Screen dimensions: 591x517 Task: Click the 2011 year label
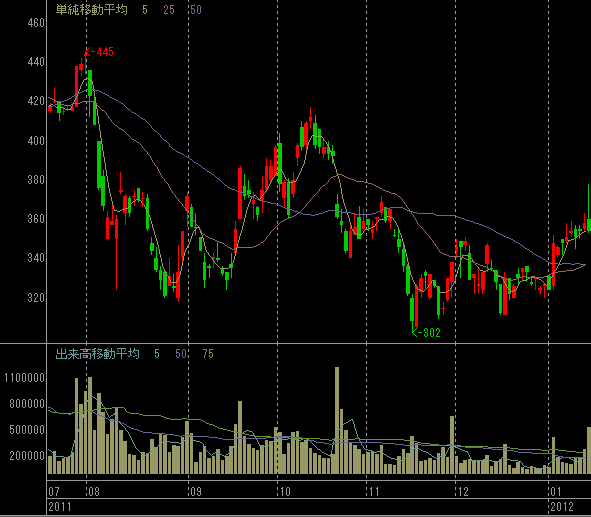click(x=60, y=506)
